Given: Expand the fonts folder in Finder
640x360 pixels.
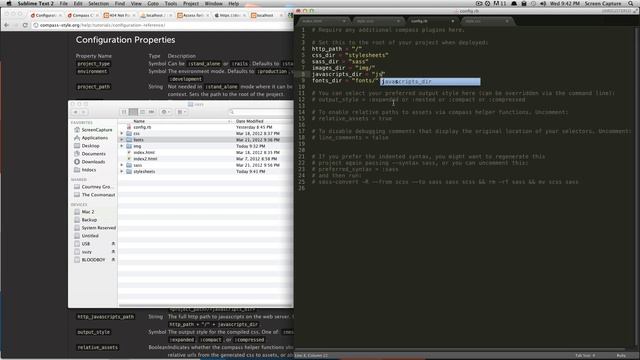Looking at the screenshot, I should click(x=122, y=140).
